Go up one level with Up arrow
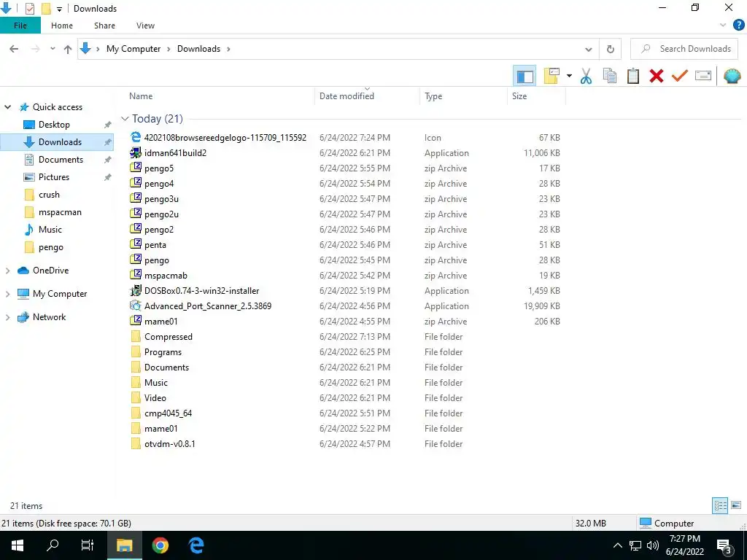The width and height of the screenshot is (747, 560). 68,49
